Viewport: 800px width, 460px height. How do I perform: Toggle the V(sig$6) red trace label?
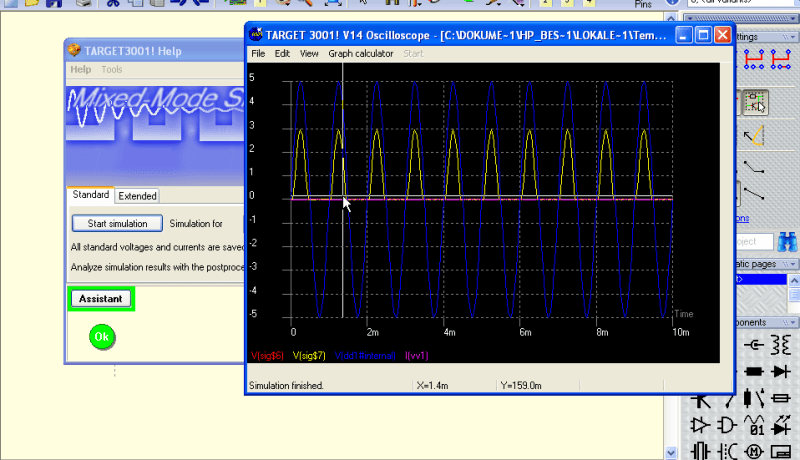(267, 355)
